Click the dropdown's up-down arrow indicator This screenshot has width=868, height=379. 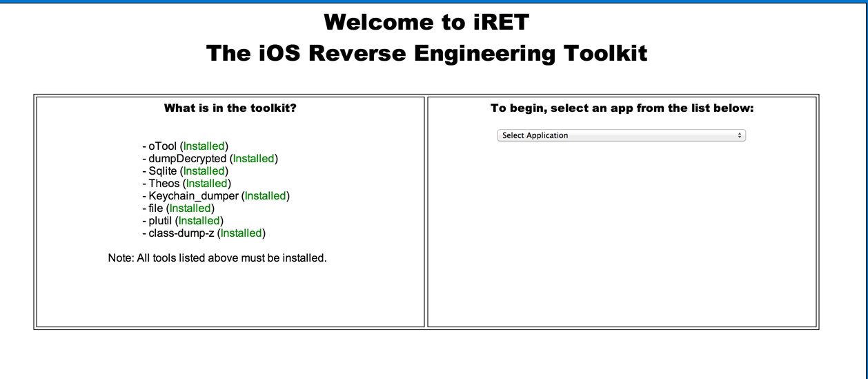coord(740,135)
